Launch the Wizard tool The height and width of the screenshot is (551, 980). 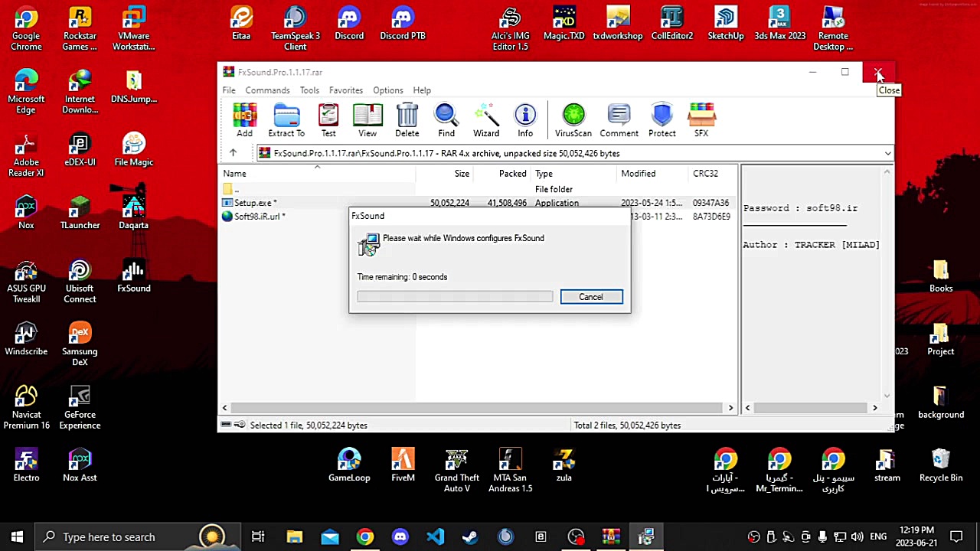[x=486, y=120]
